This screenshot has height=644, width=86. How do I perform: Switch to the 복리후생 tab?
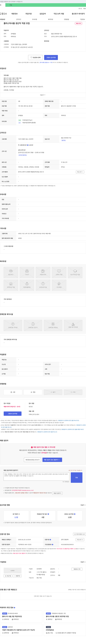pos(51,19)
